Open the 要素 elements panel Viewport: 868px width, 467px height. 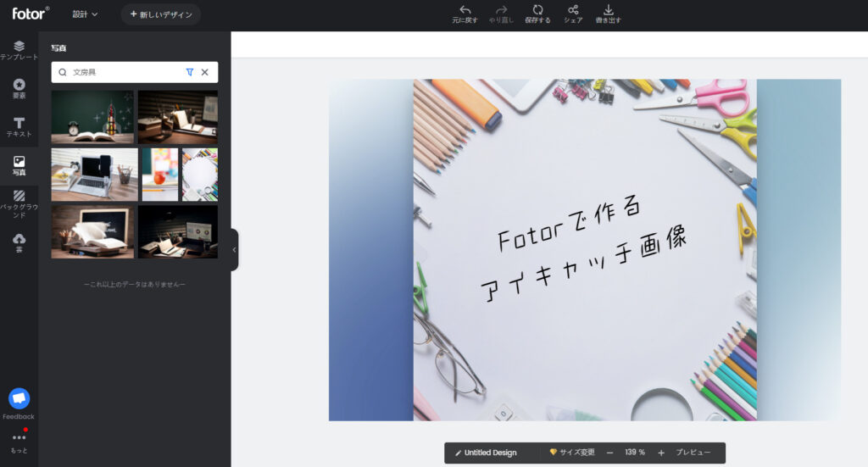click(x=19, y=88)
